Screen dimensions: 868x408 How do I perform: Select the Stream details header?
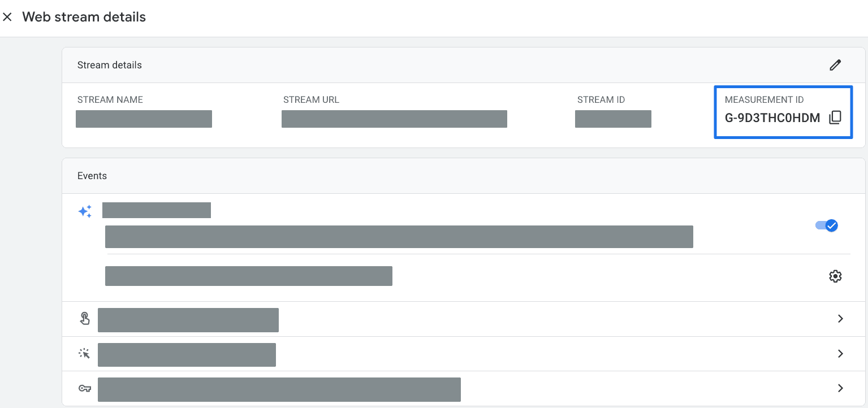(x=109, y=64)
